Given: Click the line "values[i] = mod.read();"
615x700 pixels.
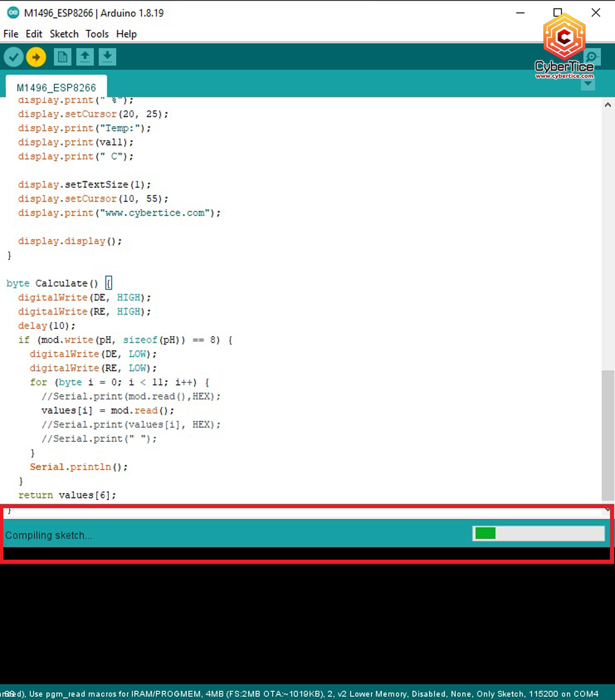Looking at the screenshot, I should [x=108, y=410].
